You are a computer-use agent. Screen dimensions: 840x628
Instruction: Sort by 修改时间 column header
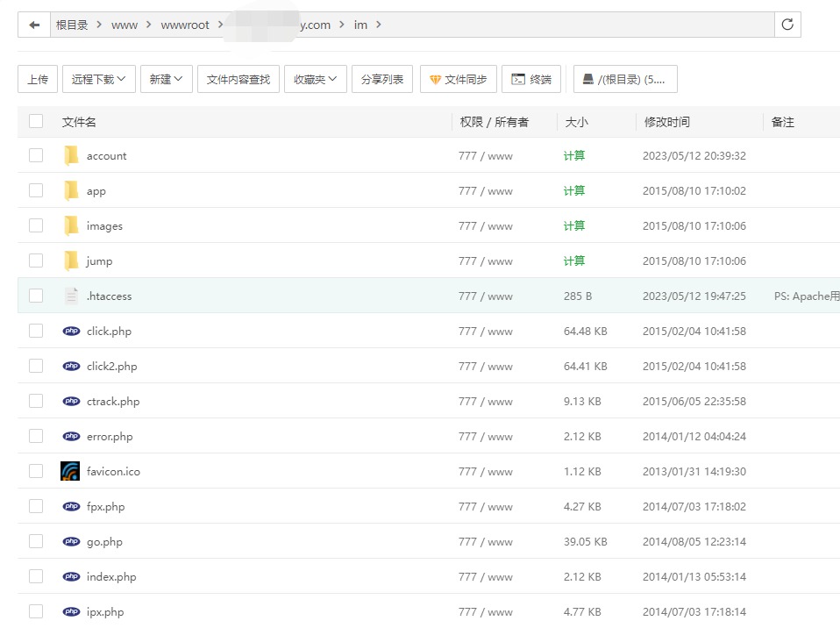coord(667,122)
